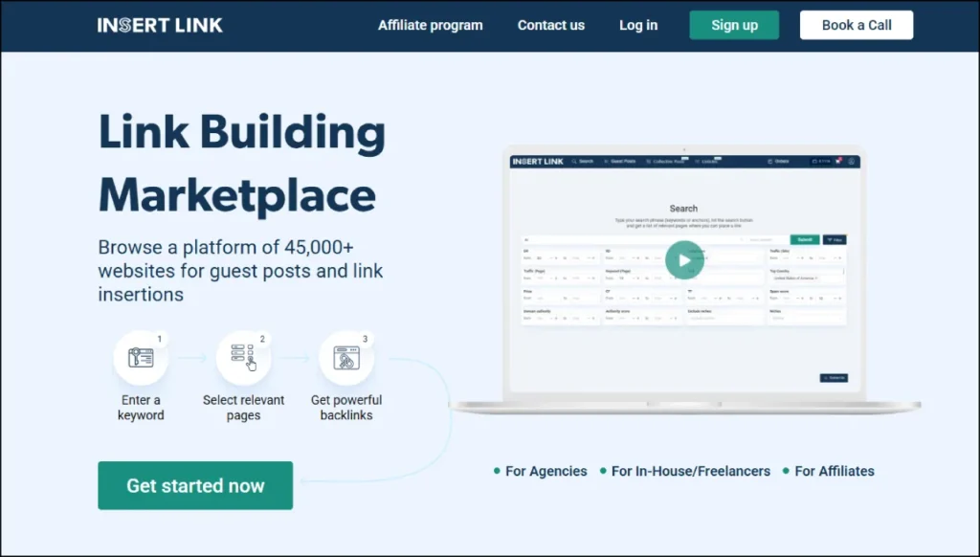980x557 pixels.
Task: Click the INSERT LINK logo in the header
Action: (159, 25)
